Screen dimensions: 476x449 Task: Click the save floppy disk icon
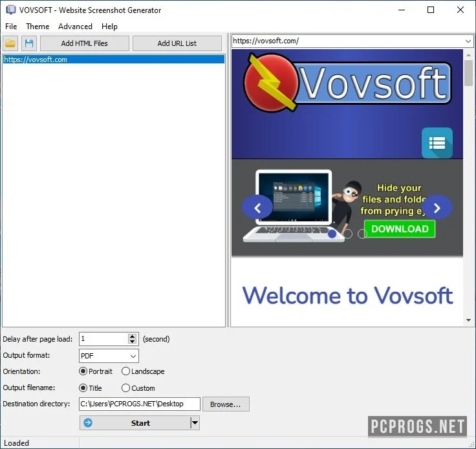tap(29, 43)
